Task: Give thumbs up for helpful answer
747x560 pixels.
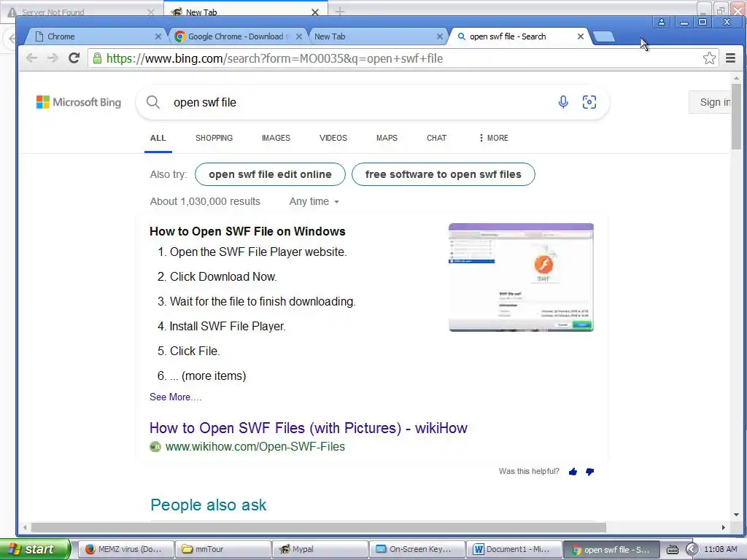Action: pos(573,472)
